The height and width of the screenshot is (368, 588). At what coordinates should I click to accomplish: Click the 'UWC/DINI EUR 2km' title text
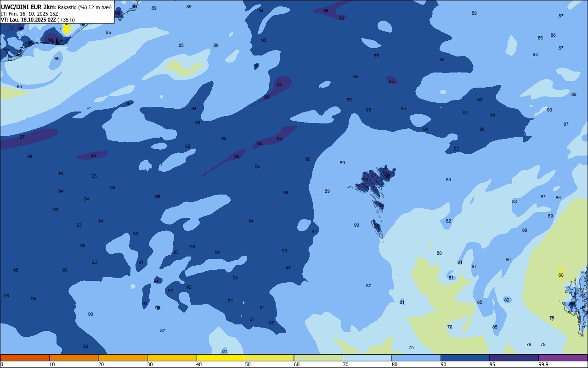point(28,7)
